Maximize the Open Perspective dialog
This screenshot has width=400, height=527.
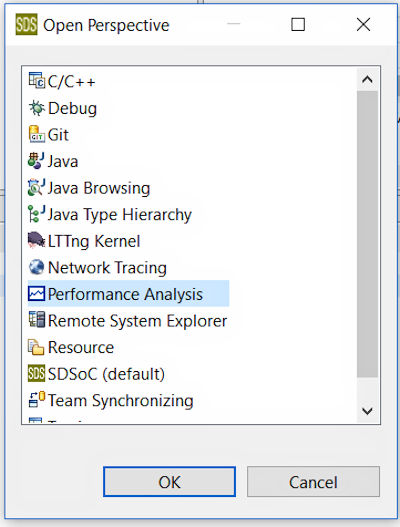(x=298, y=25)
